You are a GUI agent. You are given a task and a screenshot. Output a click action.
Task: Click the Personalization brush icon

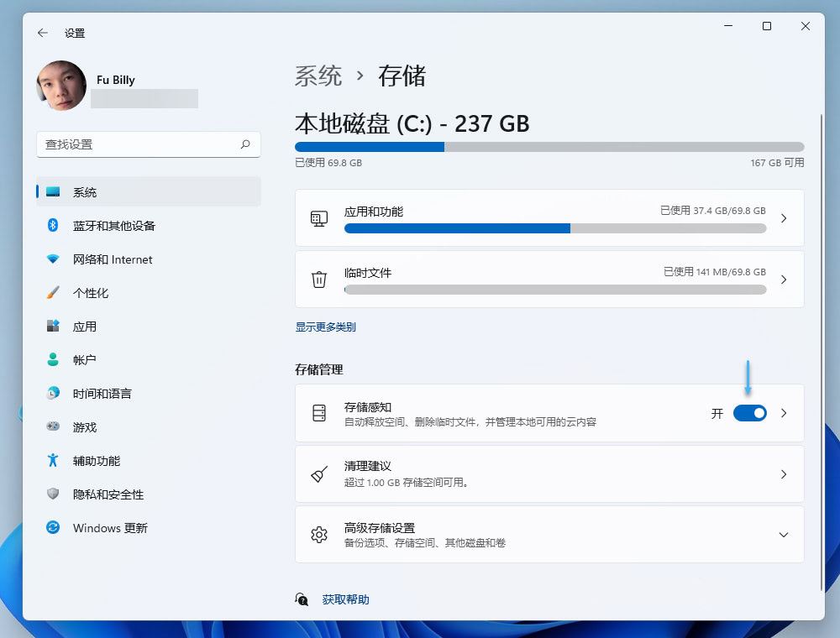(53, 293)
